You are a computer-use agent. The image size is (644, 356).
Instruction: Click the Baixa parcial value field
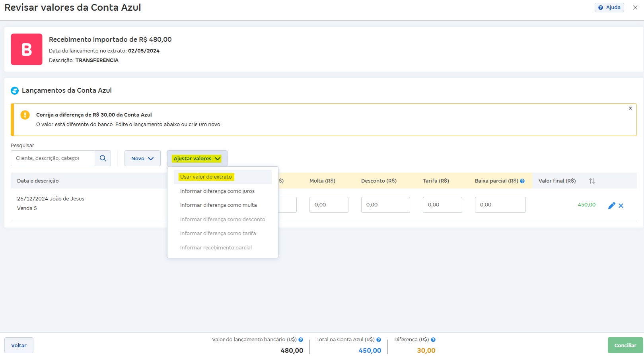500,205
